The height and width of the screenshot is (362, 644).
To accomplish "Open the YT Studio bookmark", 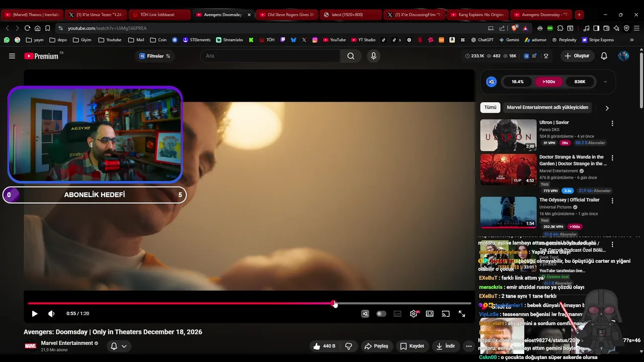I will (363, 40).
